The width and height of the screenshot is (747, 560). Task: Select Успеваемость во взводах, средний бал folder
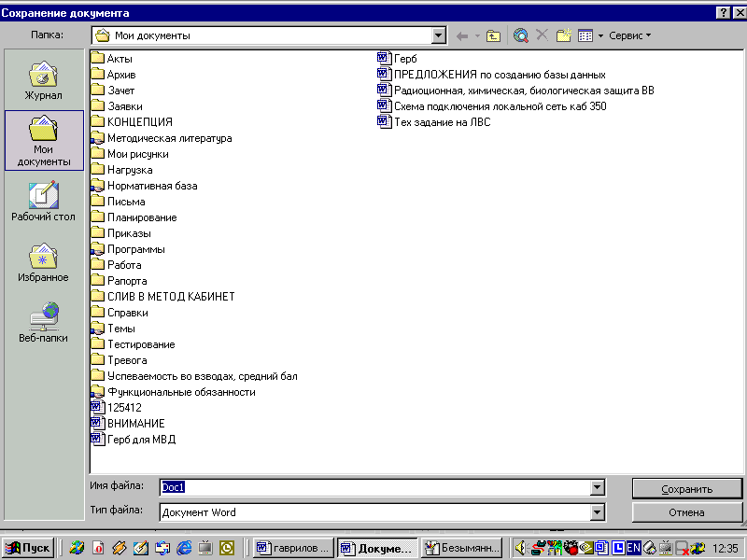coord(194,376)
